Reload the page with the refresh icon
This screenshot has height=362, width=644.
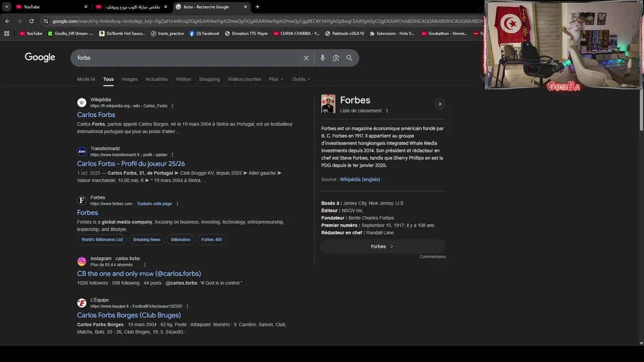point(31,21)
